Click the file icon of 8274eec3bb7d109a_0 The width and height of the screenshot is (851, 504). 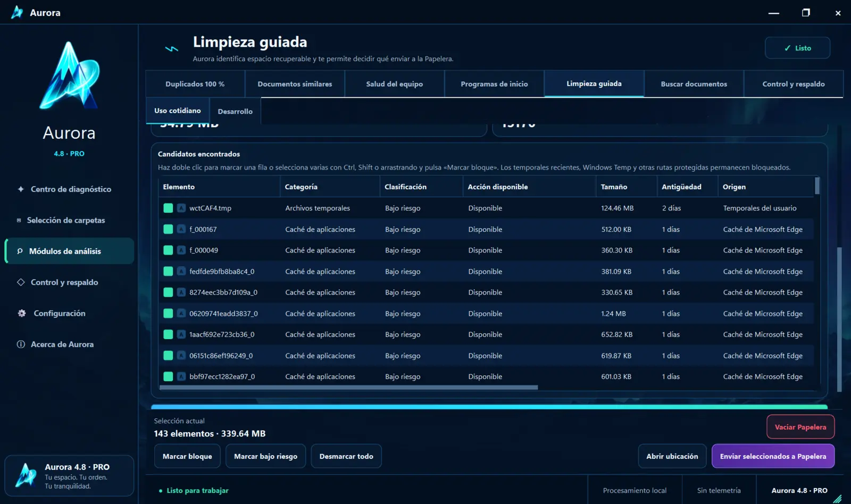181,292
